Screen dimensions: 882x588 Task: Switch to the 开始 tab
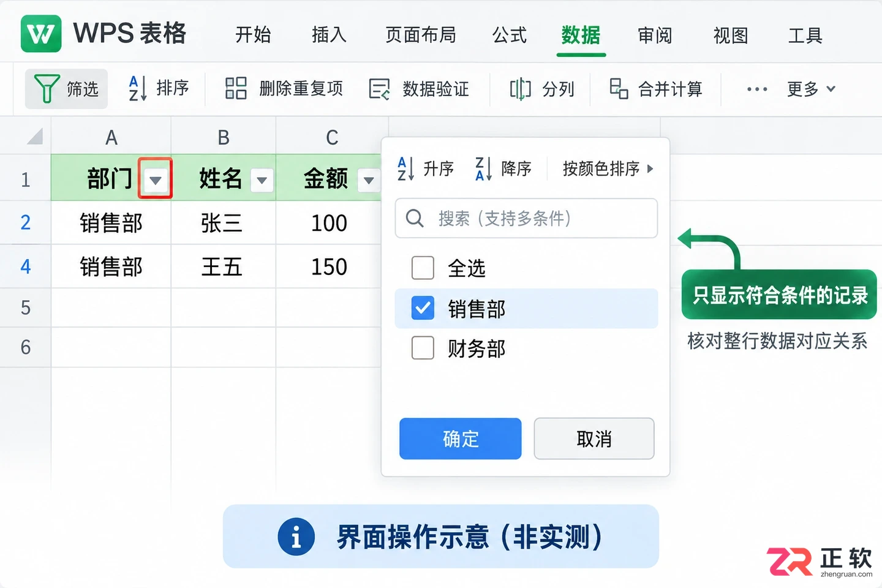tap(253, 35)
